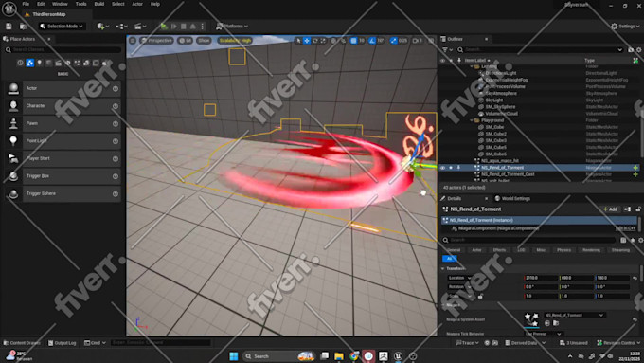
Task: Open the quick Add content dropdown
Action: pyautogui.click(x=102, y=27)
